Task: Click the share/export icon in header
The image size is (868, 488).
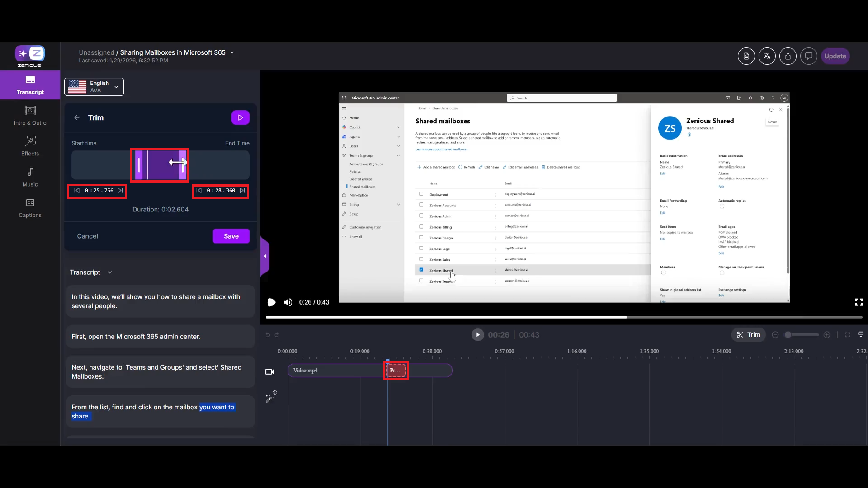Action: pyautogui.click(x=788, y=56)
